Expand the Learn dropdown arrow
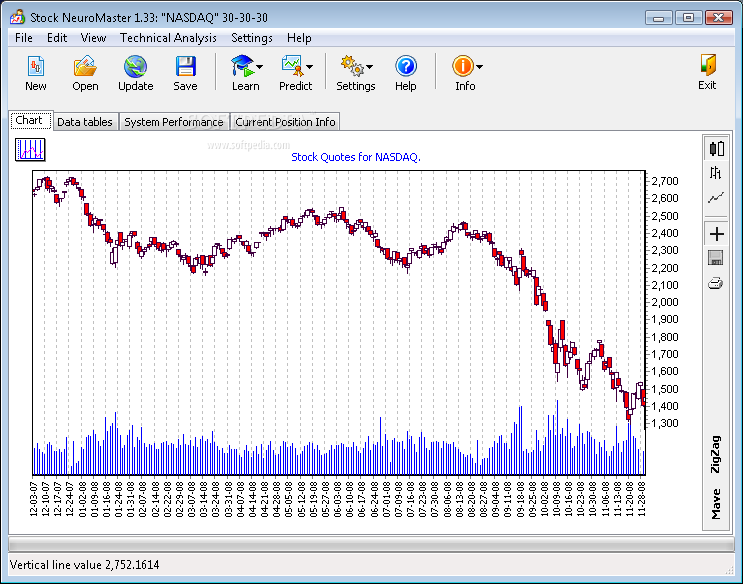 pyautogui.click(x=259, y=67)
